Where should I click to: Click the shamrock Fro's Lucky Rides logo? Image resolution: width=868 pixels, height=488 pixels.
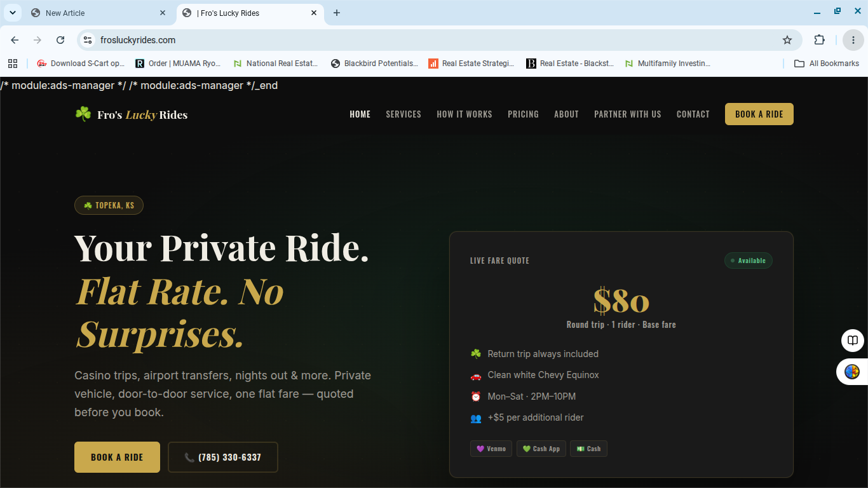tap(131, 114)
